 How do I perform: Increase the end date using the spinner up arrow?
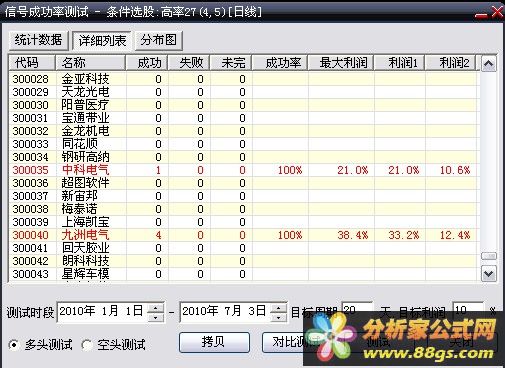[x=279, y=307]
